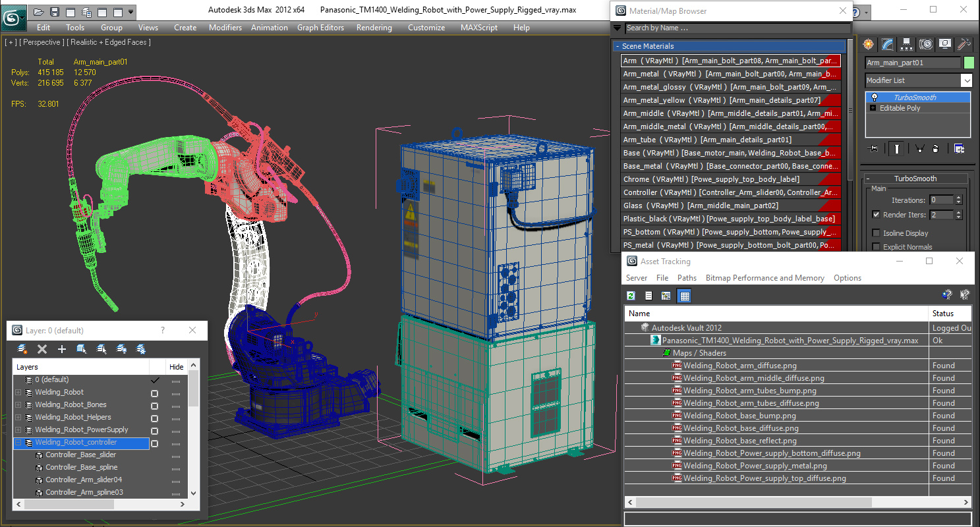Open the Animation menu
Screen dimensions: 980x527
pyautogui.click(x=270, y=28)
